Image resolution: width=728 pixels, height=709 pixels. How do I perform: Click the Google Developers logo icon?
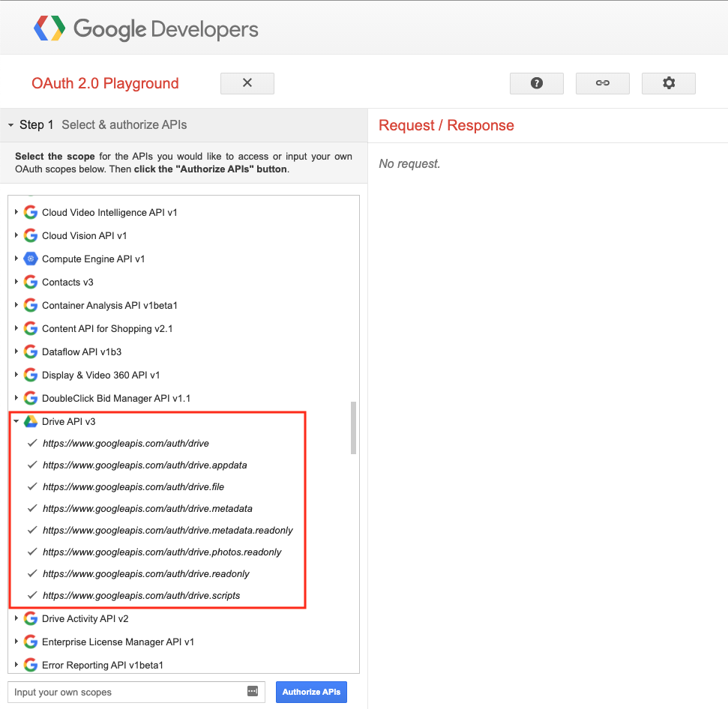point(49,28)
